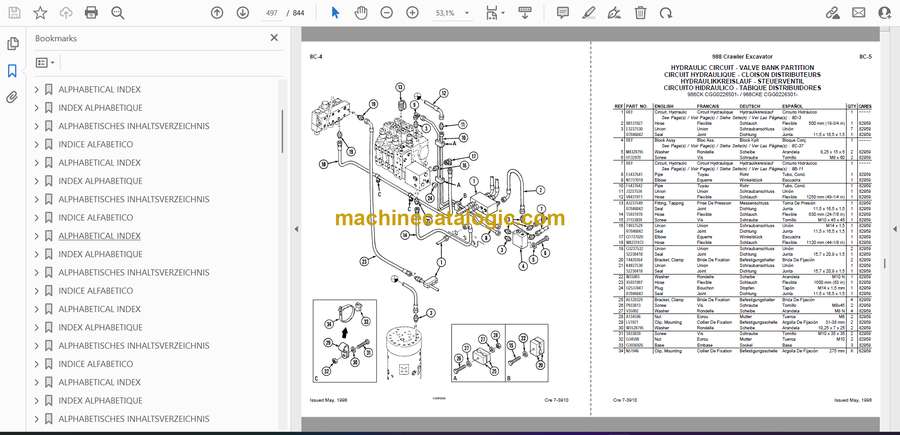Open the topmost INDEX ALPHABETIQUE bookmark
This screenshot has height=435, width=900.
click(100, 108)
